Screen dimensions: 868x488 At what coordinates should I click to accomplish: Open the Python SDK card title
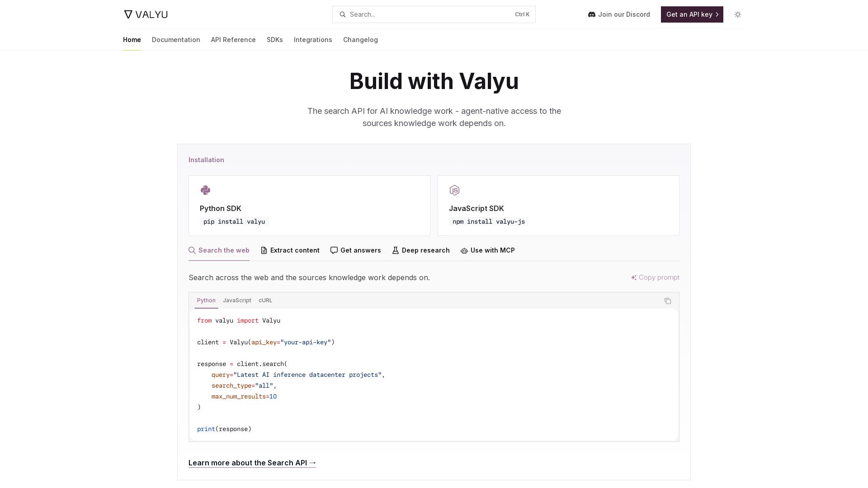point(221,208)
